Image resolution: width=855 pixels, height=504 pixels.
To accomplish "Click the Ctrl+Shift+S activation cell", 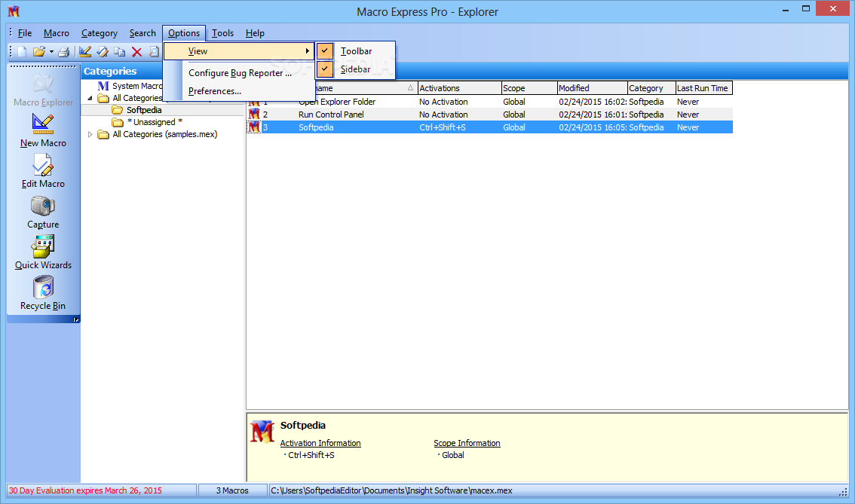I will click(x=443, y=127).
